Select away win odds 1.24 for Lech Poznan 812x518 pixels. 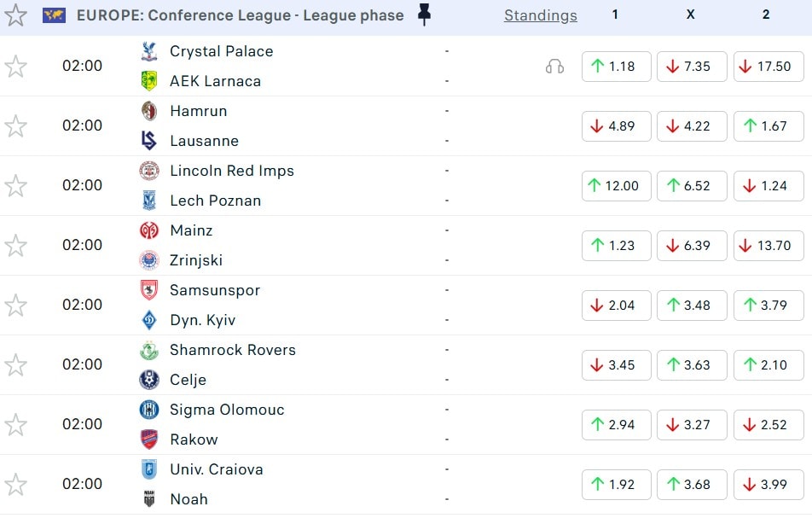coord(768,186)
